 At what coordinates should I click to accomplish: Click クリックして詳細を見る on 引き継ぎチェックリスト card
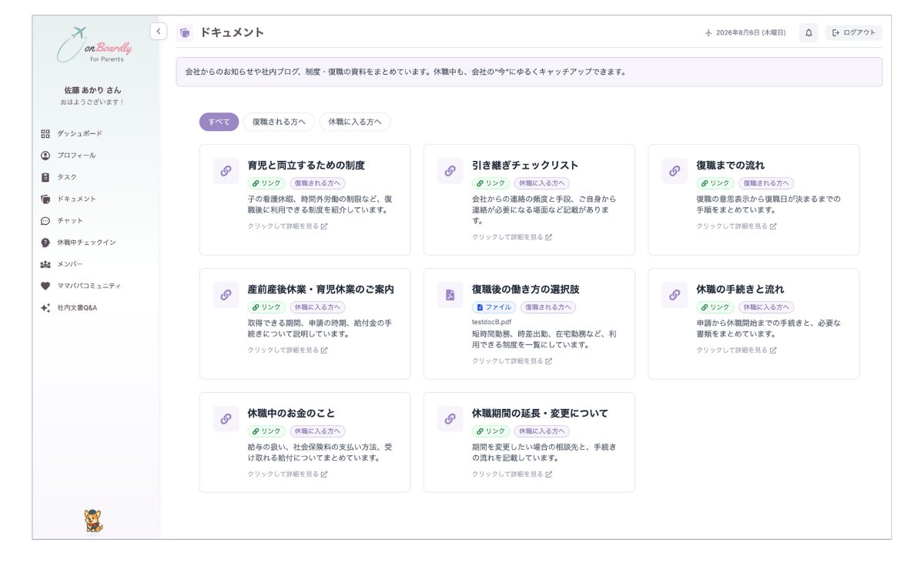[x=512, y=237]
